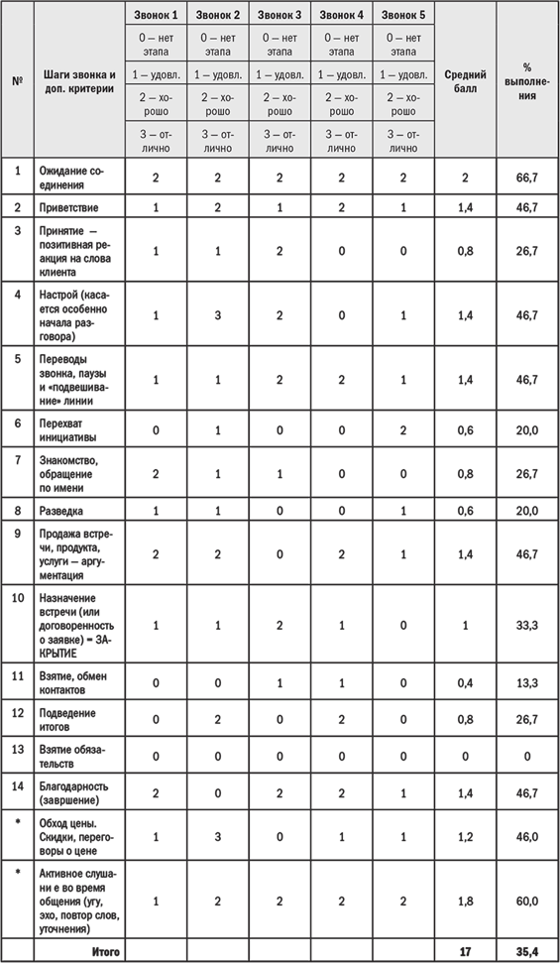This screenshot has height=963, width=560.
Task: Click '1 — удовл.' under Звонок 3
Action: click(280, 75)
